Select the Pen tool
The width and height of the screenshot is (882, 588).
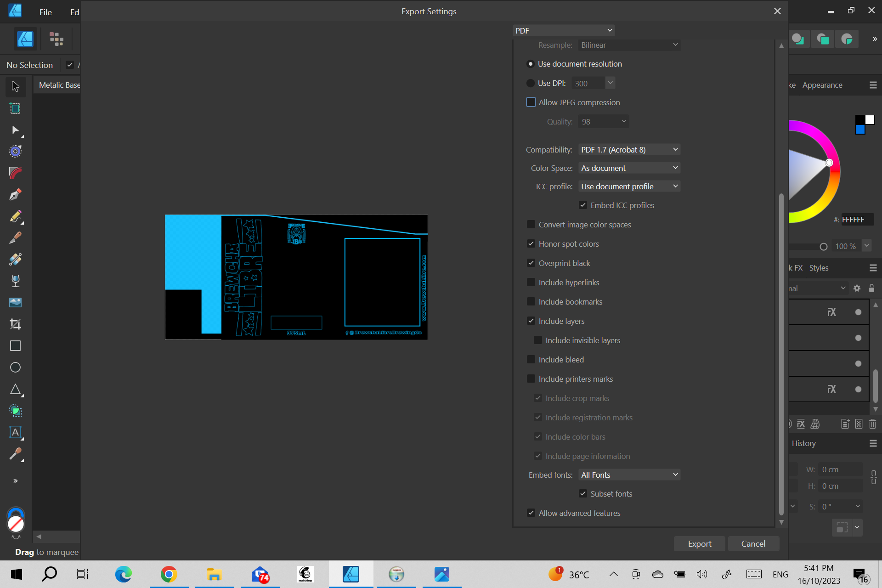pos(15,195)
